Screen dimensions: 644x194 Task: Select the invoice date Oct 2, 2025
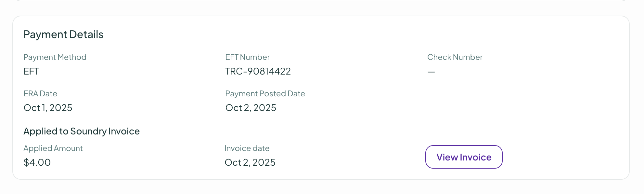tap(251, 162)
